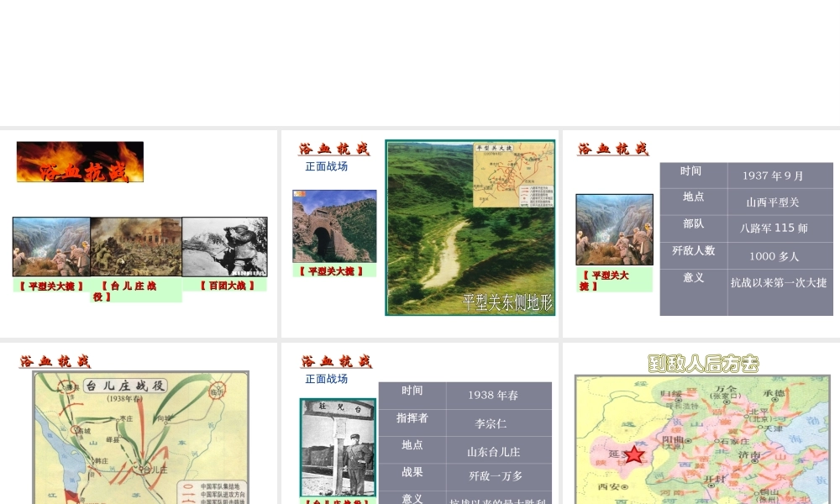This screenshot has height=504, width=840.
Task: Click the 指挥者 header cell
Action: coord(412,423)
